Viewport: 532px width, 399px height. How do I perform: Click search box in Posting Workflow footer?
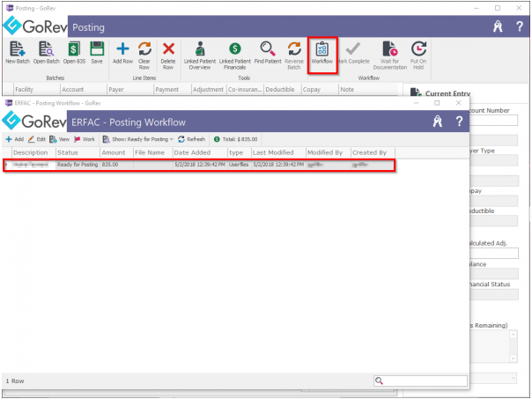(420, 381)
